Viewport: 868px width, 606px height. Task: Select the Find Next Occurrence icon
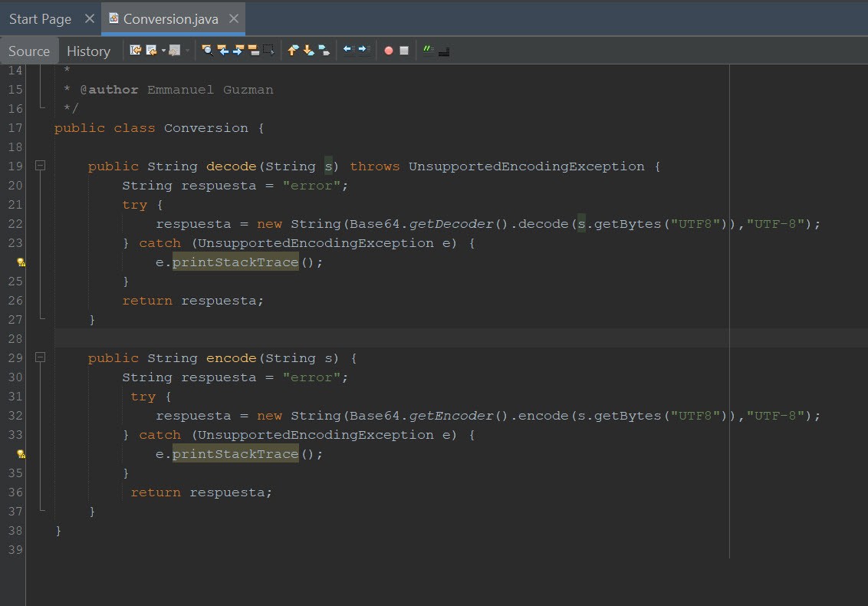pyautogui.click(x=236, y=49)
